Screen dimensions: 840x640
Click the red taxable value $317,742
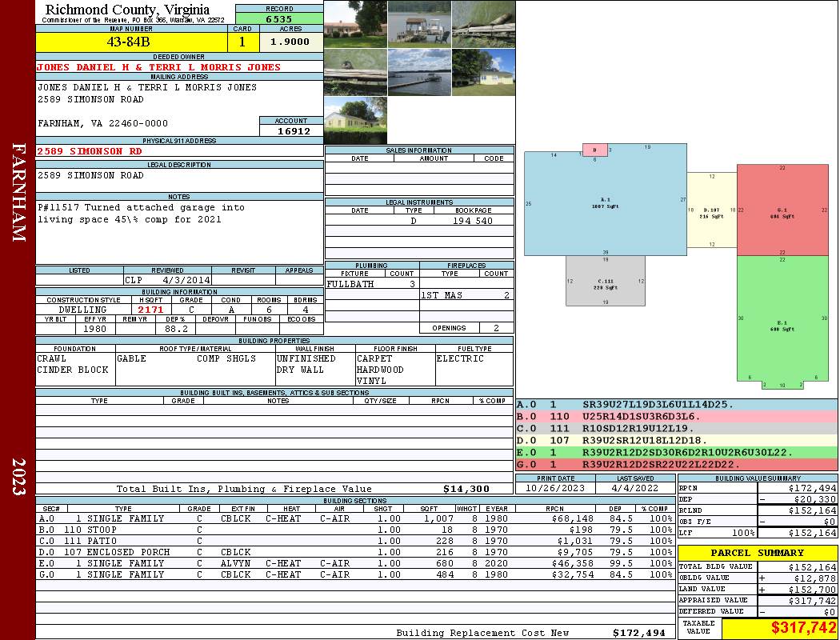pos(779,628)
